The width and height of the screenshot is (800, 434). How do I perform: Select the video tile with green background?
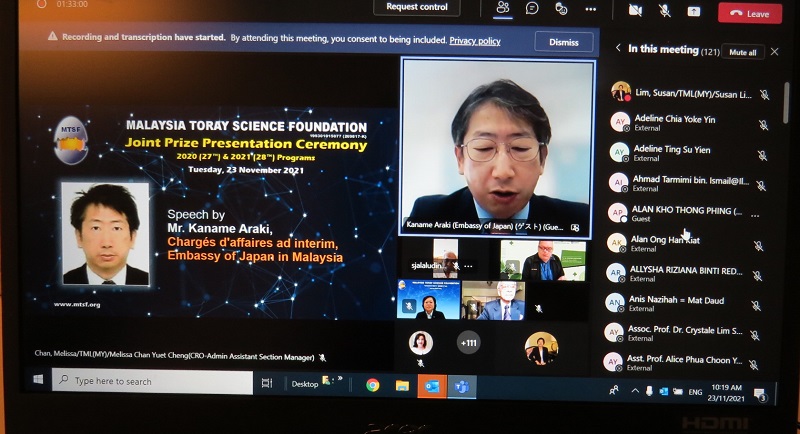pyautogui.click(x=542, y=260)
